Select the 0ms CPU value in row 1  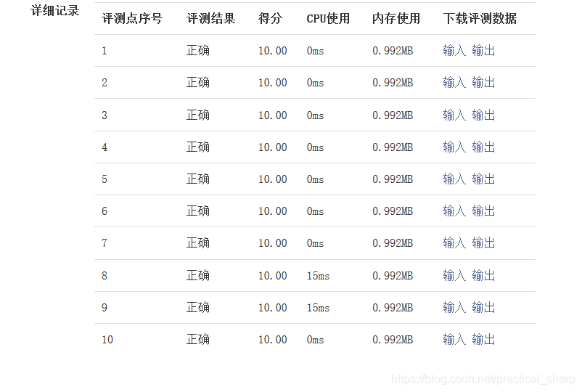[x=315, y=51]
